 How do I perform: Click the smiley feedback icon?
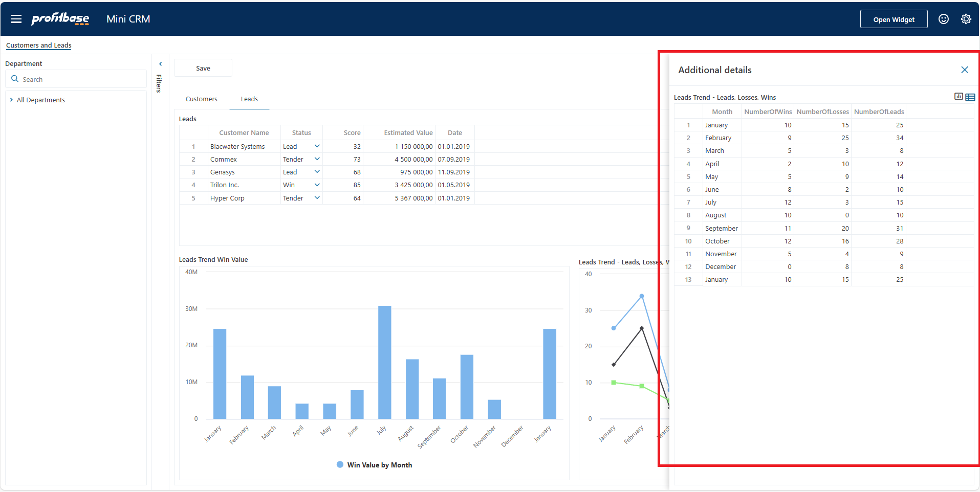pos(943,19)
